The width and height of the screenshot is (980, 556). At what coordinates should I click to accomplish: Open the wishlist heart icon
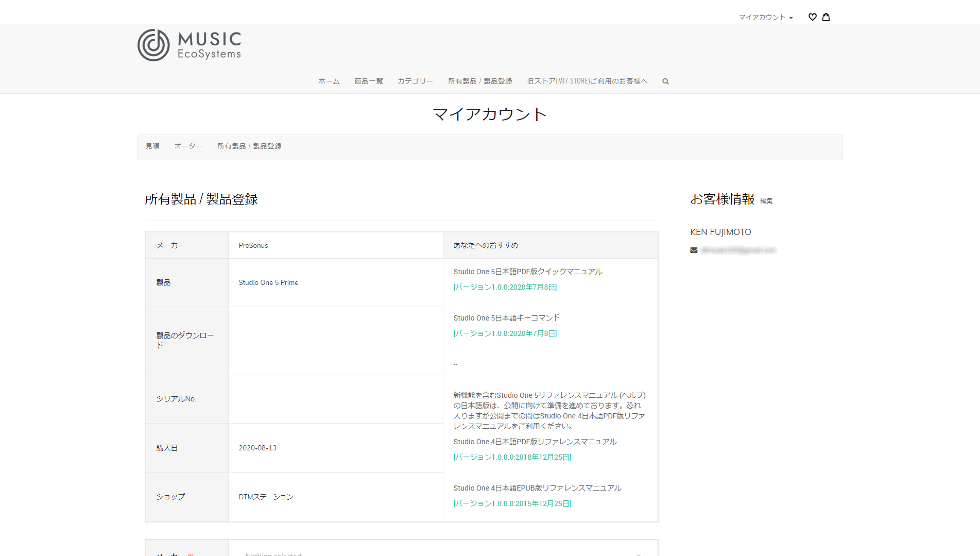point(812,17)
